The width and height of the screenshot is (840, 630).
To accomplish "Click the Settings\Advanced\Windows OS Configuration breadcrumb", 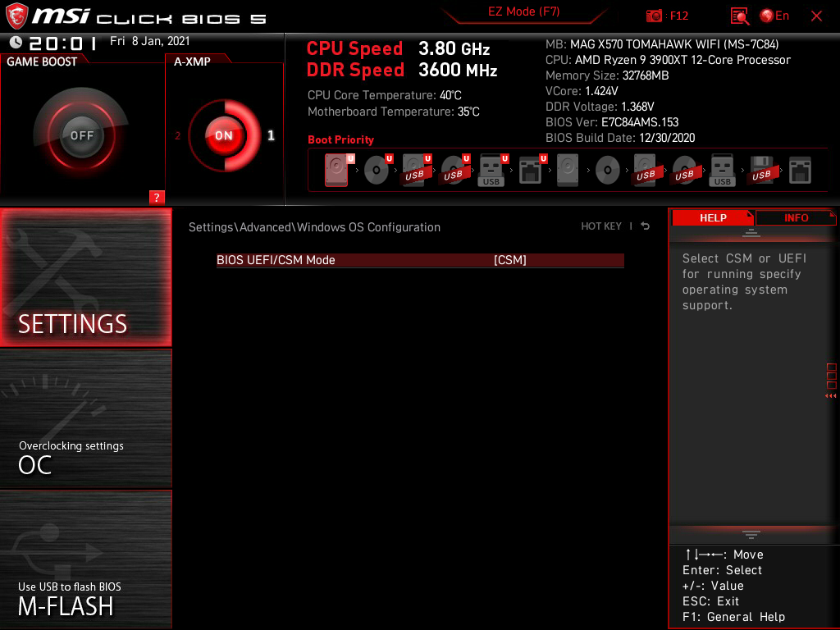I will coord(314,227).
